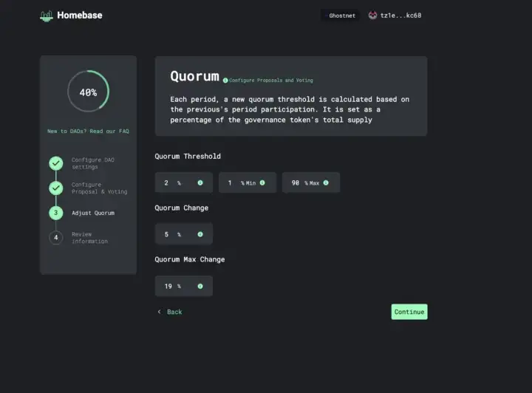Edit the Quorum Max Change 19% field

(x=172, y=286)
